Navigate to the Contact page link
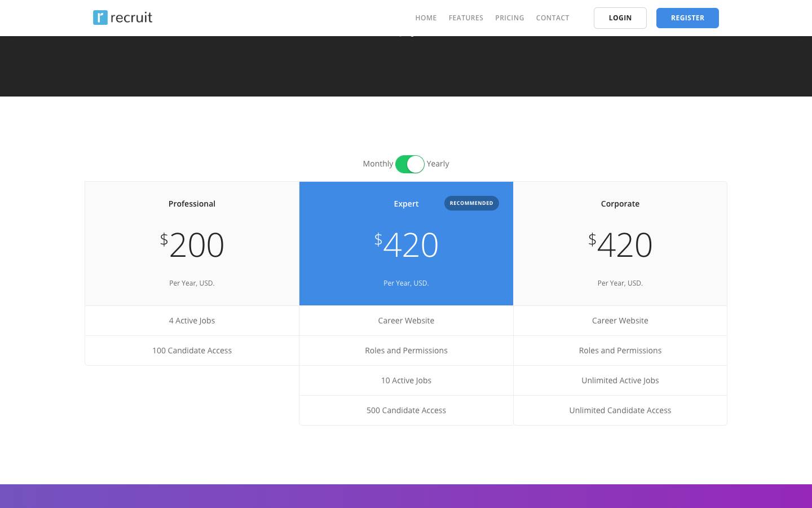This screenshot has width=812, height=508. tap(552, 18)
